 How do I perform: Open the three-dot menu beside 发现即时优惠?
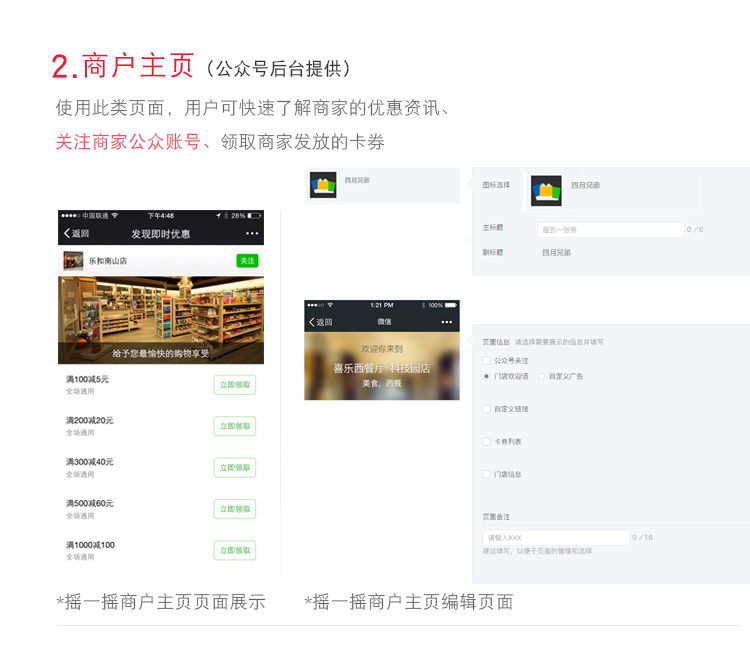[252, 233]
